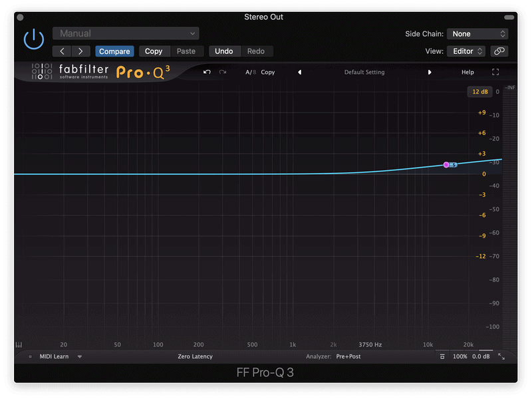Click the FabFilter Pro-Q 3 logo
Viewport: 532px width, 399px height.
tap(101, 72)
